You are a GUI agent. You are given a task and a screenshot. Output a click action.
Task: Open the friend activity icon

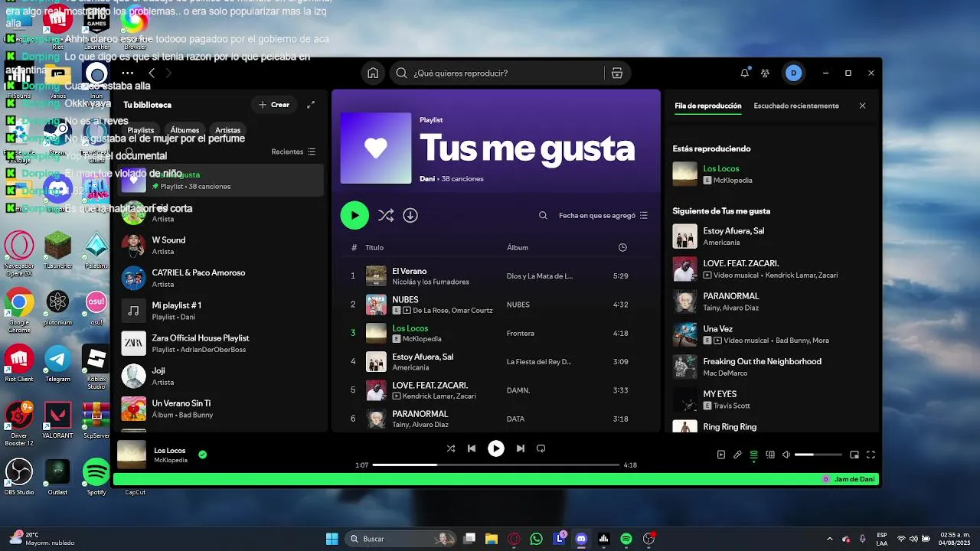point(765,73)
